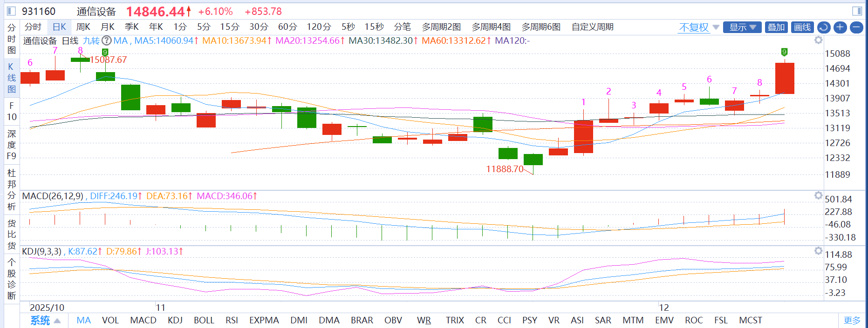868x328 pixels.
Task: Open the MACD panel settings gear
Action: tap(818, 195)
